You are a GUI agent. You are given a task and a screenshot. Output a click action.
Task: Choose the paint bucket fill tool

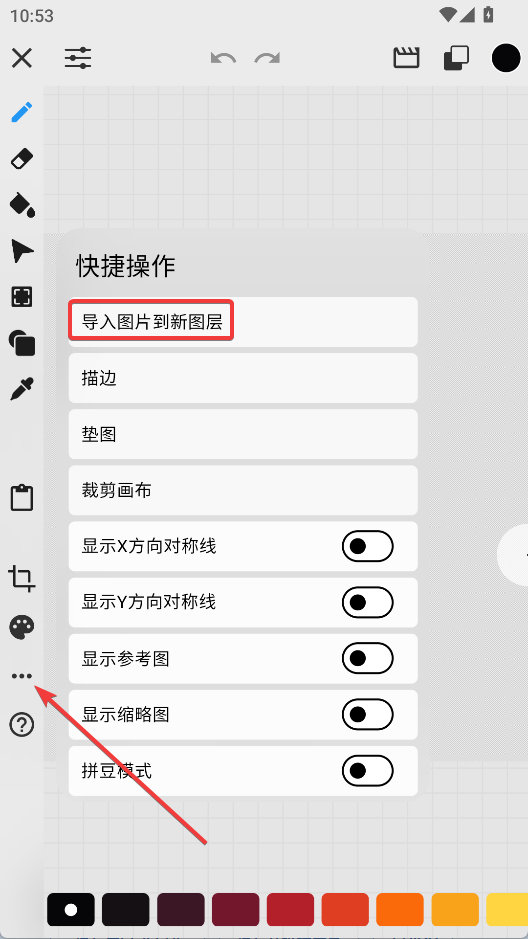pyautogui.click(x=22, y=205)
